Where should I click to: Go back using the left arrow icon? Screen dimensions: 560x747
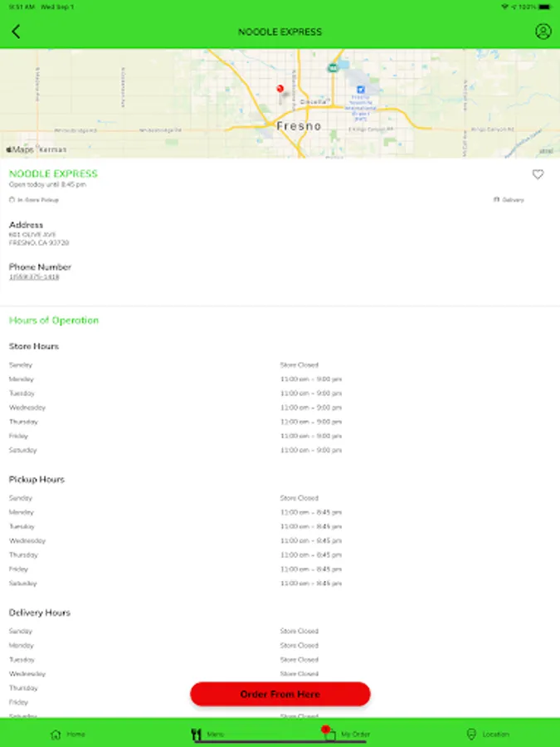tap(16, 32)
